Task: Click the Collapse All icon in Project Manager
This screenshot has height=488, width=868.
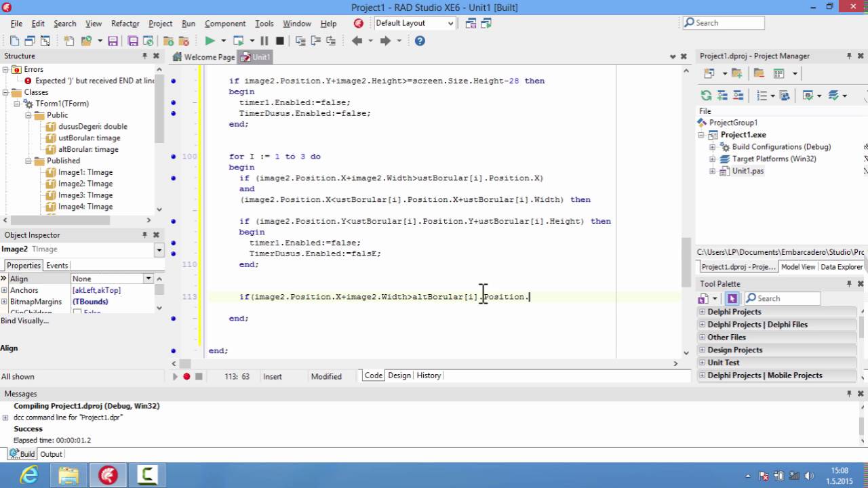Action: click(738, 96)
